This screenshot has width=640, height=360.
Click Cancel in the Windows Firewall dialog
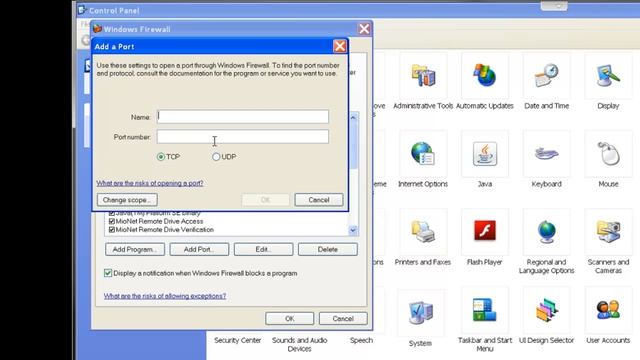point(343,318)
